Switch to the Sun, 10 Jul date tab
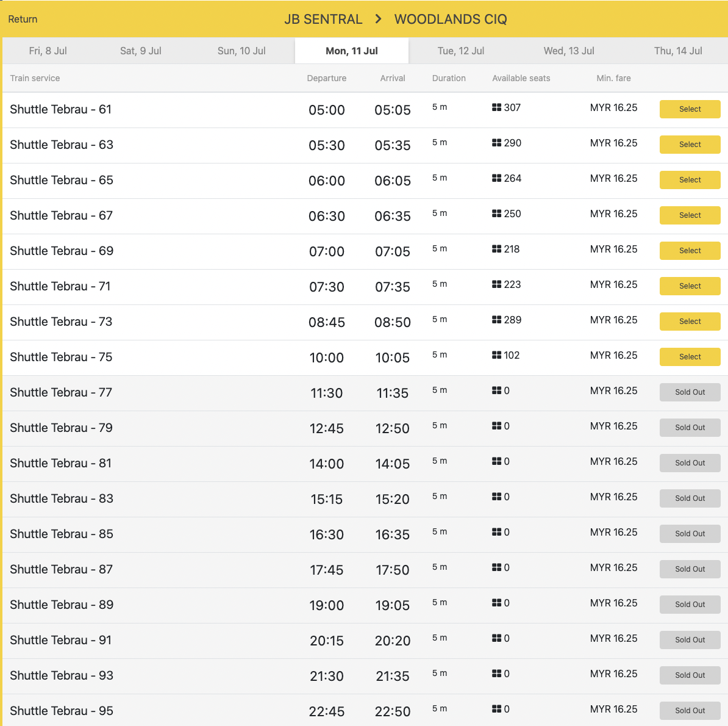The image size is (728, 726). pyautogui.click(x=241, y=51)
